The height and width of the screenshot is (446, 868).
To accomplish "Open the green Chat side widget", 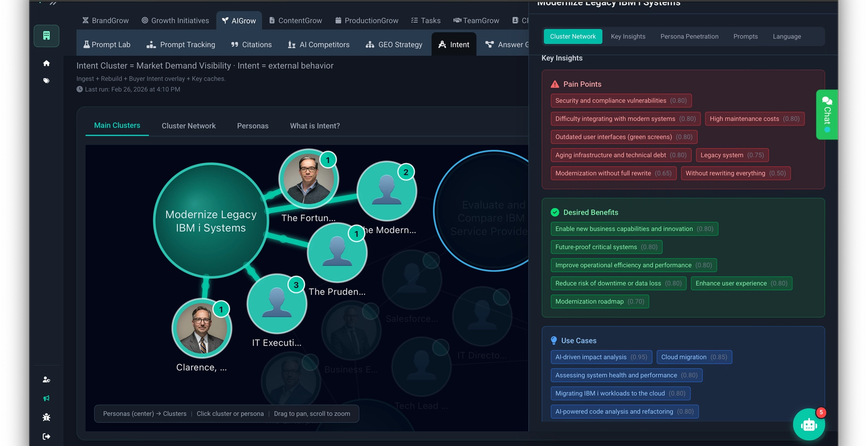I will (x=827, y=115).
